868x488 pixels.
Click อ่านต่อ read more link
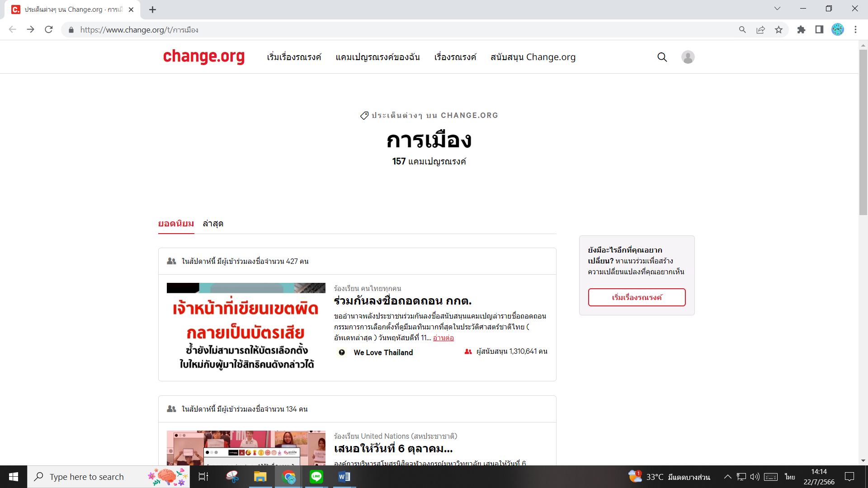point(443,338)
